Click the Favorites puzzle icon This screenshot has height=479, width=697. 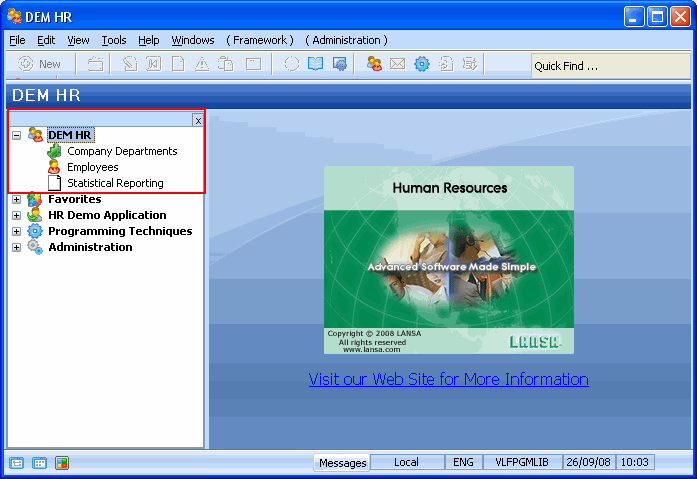click(35, 199)
